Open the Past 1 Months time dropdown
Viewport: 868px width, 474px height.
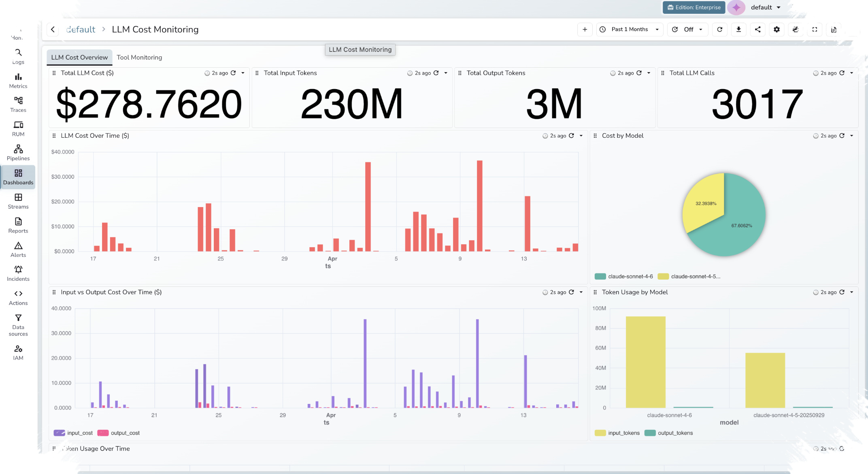click(630, 29)
